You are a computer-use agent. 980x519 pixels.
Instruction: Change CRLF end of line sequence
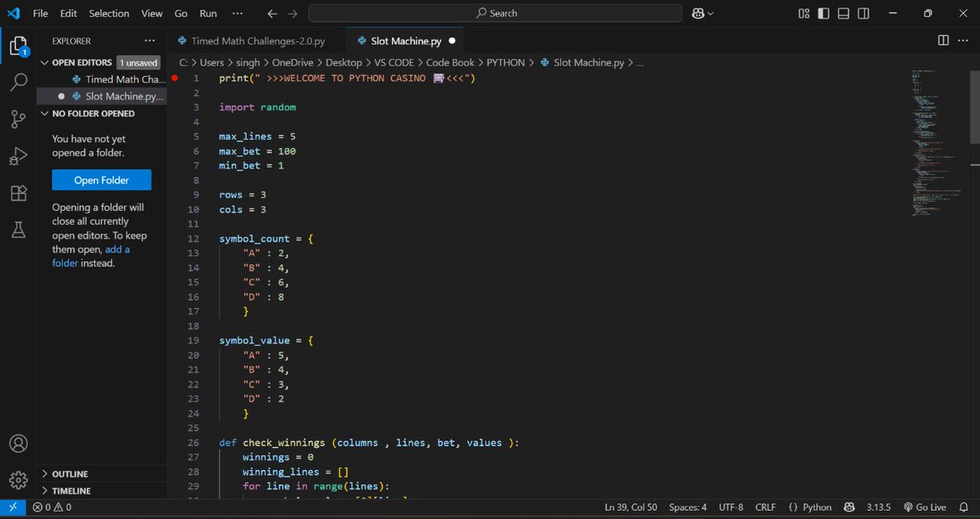tap(765, 507)
